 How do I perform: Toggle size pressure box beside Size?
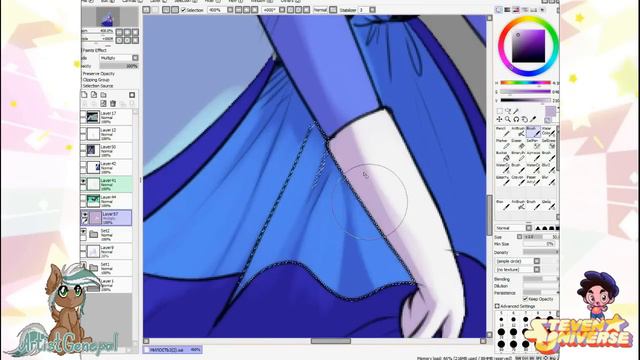(520, 237)
